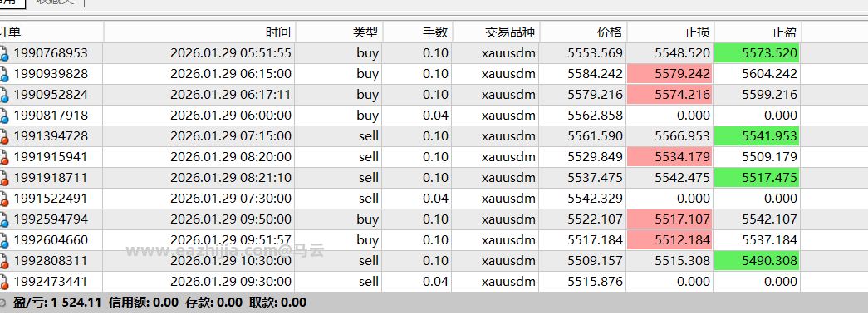Select order number 1990817918
This screenshot has width=868, height=315.
[x=51, y=116]
